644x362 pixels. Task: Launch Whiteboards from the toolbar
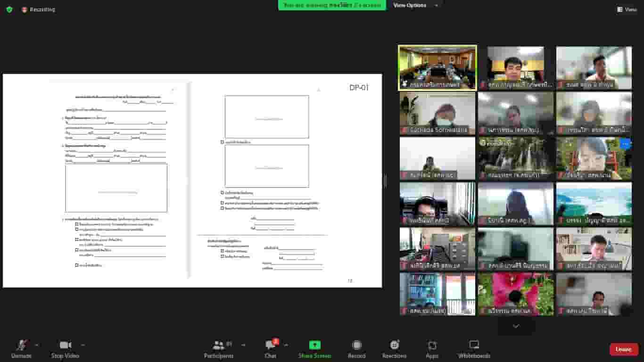(474, 345)
